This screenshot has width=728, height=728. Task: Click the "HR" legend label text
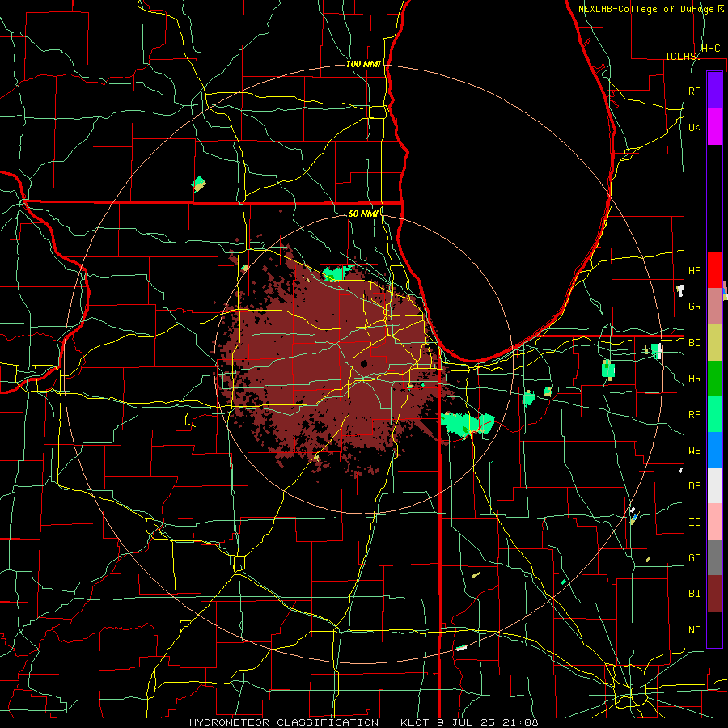pos(694,379)
